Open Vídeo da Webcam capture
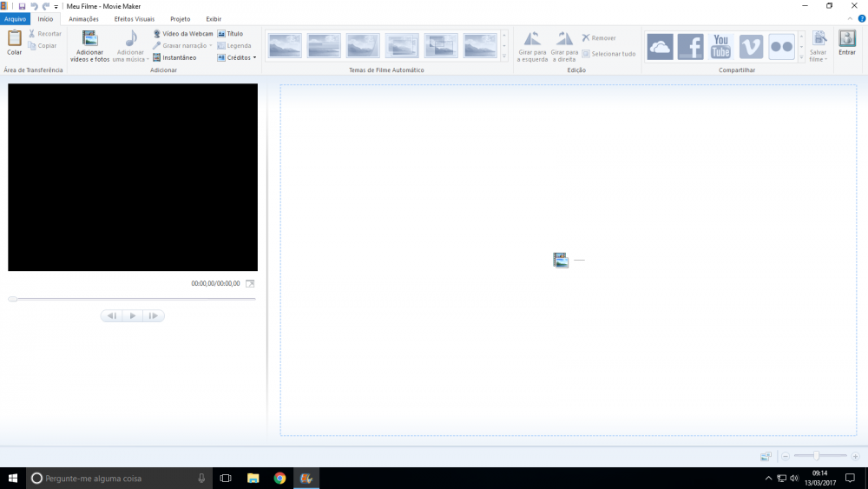 coord(182,34)
